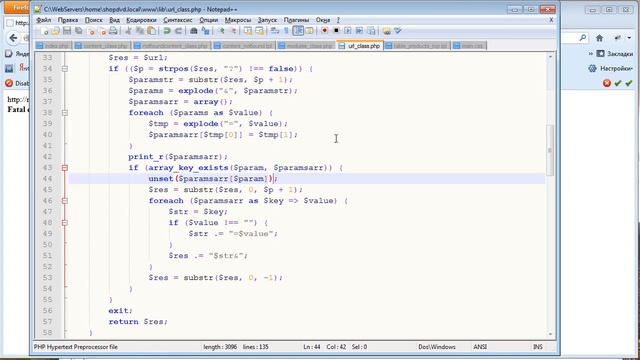Click the Close All toolbar icon

103,31
